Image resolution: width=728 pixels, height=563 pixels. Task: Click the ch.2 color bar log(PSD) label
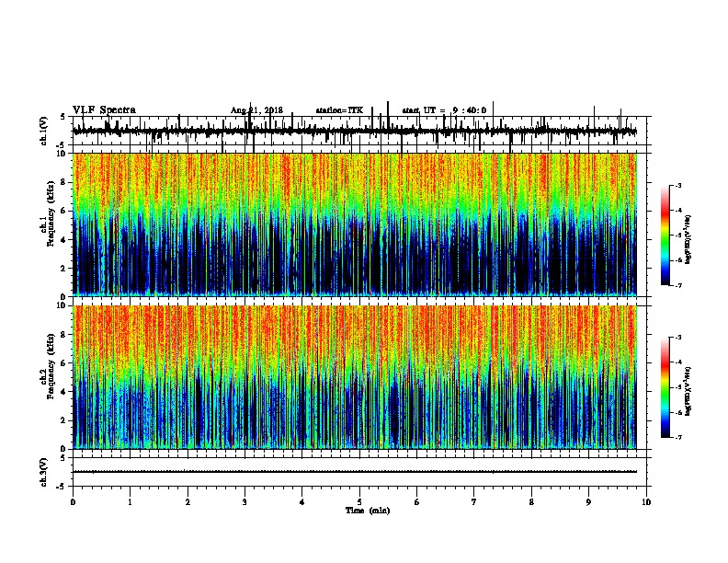pos(688,391)
